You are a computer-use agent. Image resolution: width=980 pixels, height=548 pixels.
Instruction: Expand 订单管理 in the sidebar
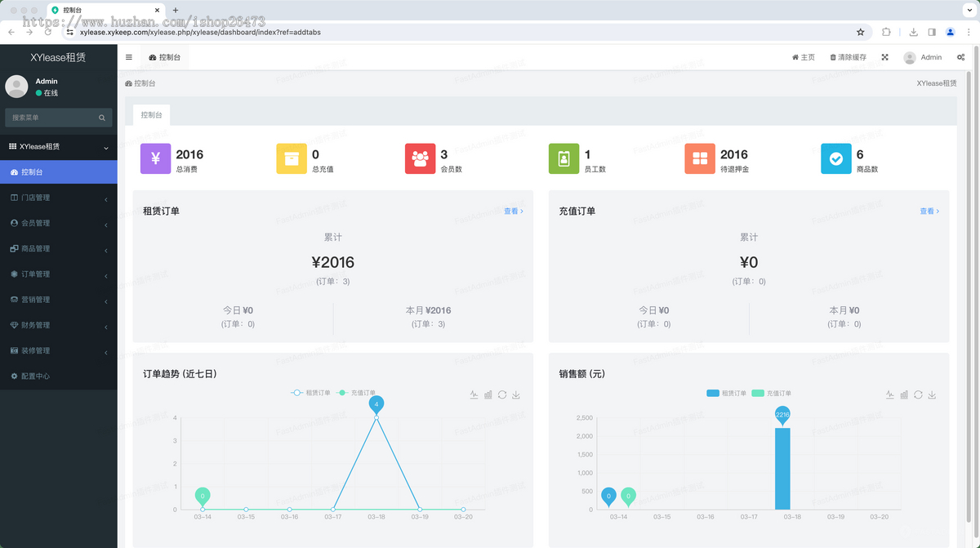click(59, 274)
